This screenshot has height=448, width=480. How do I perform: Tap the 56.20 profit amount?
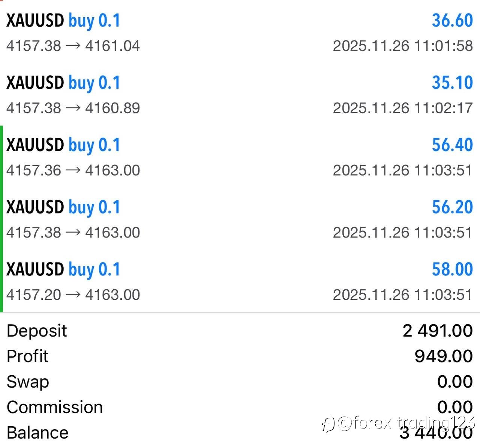tap(452, 207)
